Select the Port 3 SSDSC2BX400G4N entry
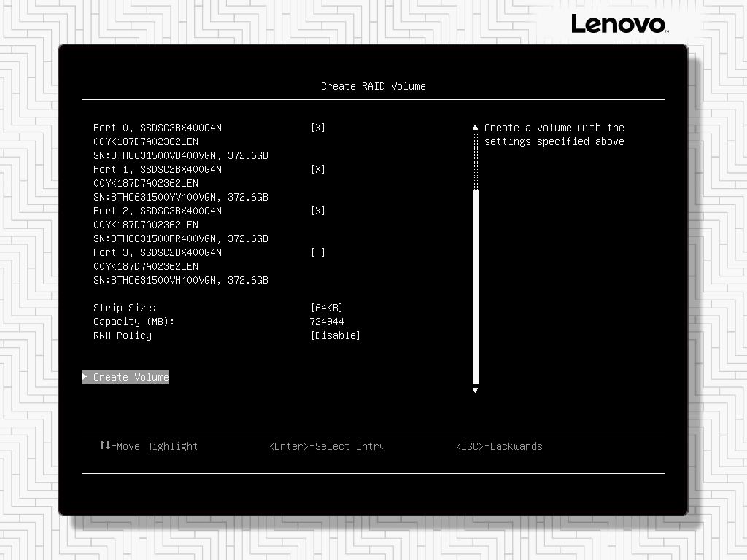Image resolution: width=747 pixels, height=560 pixels. 157,252
